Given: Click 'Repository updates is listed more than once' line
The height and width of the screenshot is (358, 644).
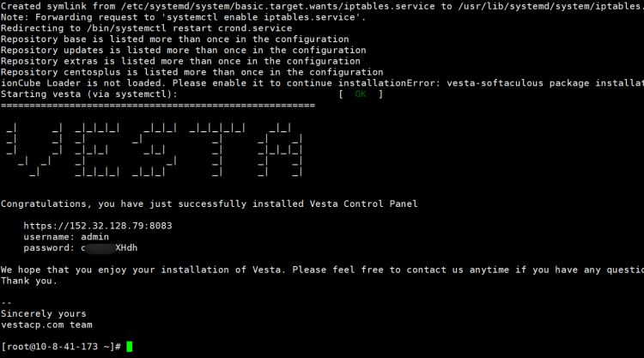Looking at the screenshot, I should 183,50.
